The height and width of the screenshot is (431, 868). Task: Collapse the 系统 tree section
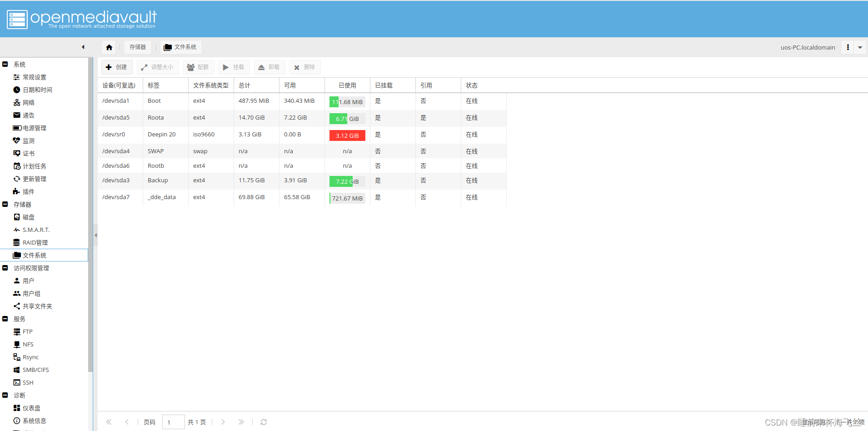(5, 64)
